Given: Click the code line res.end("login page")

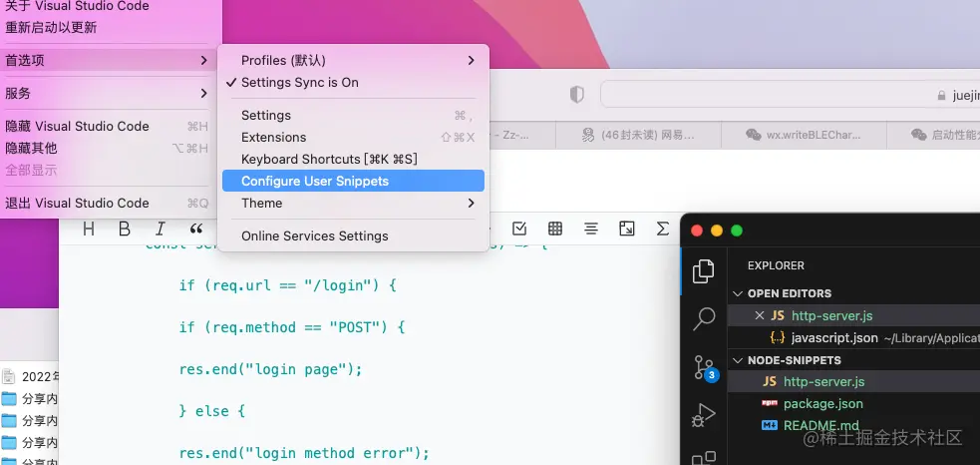Looking at the screenshot, I should [270, 368].
